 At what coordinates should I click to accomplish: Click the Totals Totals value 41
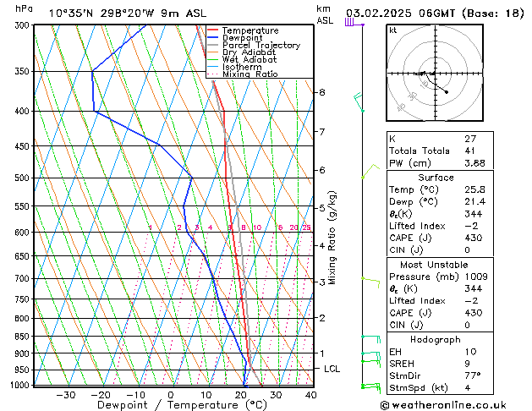(470, 151)
